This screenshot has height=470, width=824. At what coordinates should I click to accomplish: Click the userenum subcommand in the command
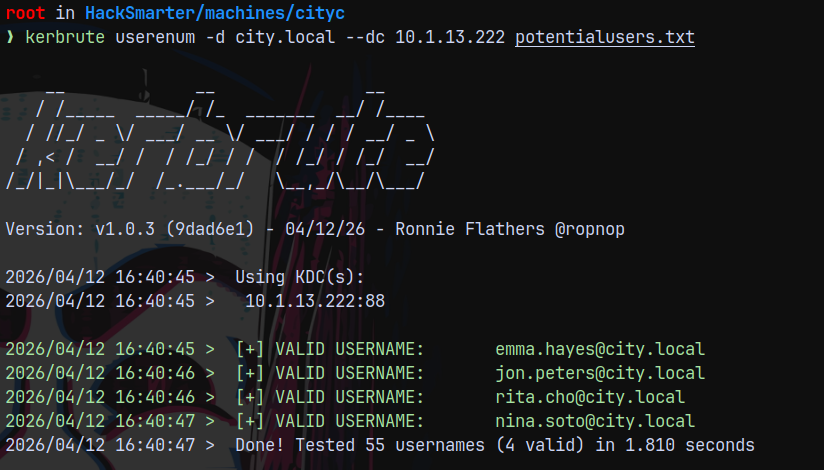(151, 38)
